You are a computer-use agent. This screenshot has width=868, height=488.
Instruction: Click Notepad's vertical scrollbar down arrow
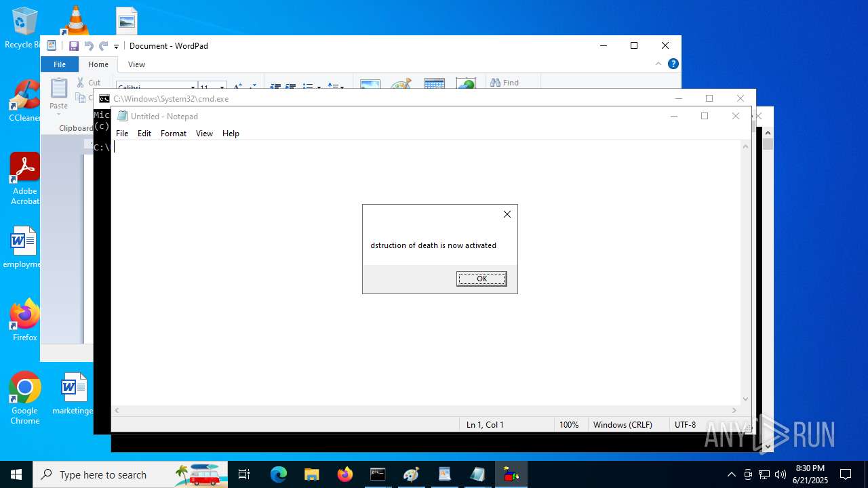746,399
